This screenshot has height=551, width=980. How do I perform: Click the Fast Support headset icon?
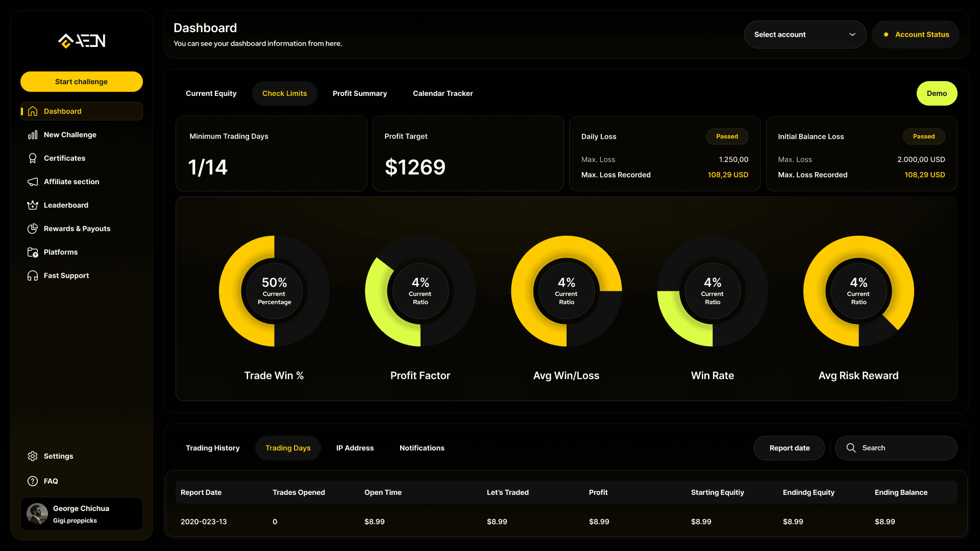pyautogui.click(x=33, y=275)
